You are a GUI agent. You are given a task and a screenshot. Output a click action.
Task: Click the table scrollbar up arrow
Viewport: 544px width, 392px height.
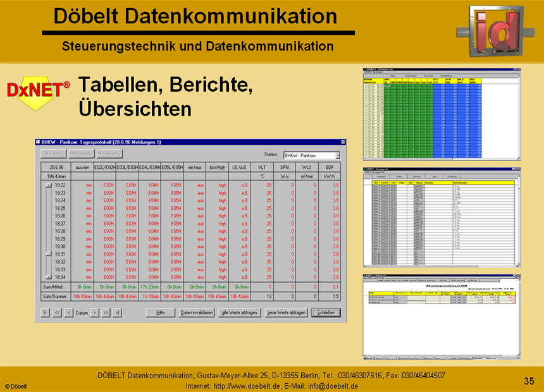[x=49, y=185]
